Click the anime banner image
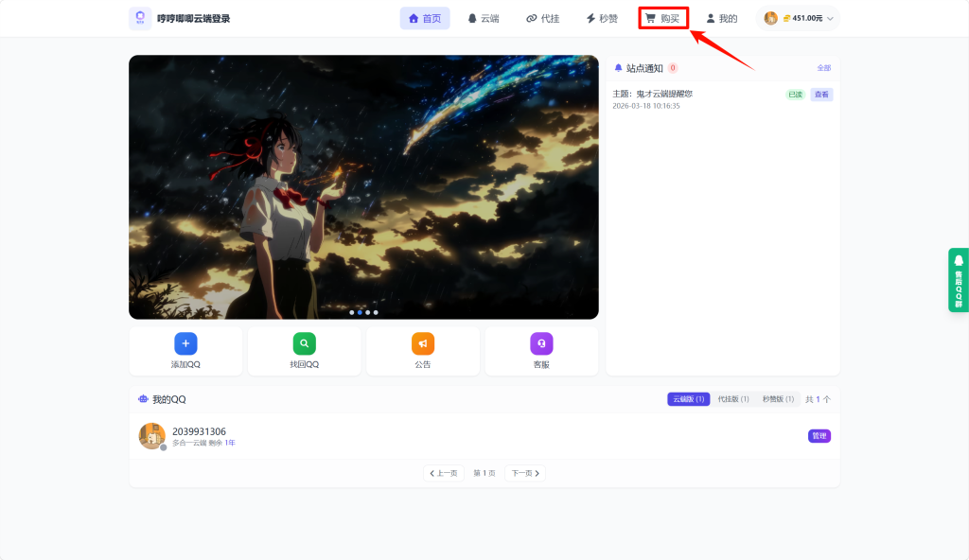This screenshot has width=969, height=560. coord(363,187)
